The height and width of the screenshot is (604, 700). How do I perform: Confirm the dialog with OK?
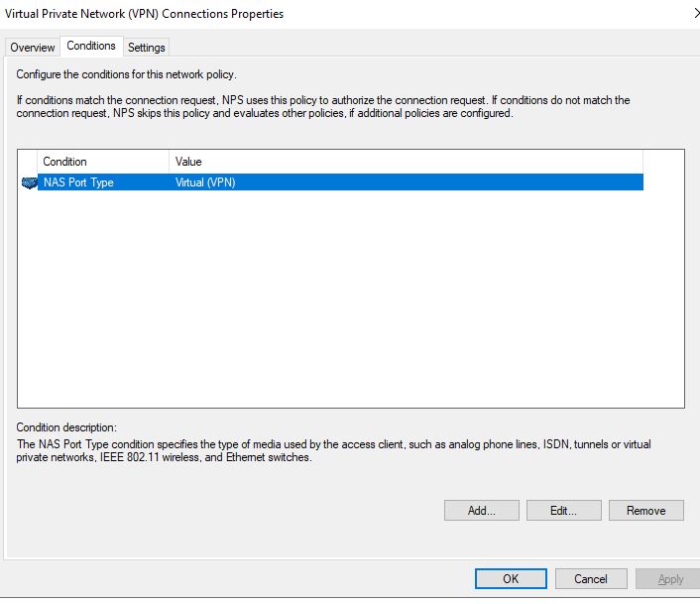[x=511, y=579]
